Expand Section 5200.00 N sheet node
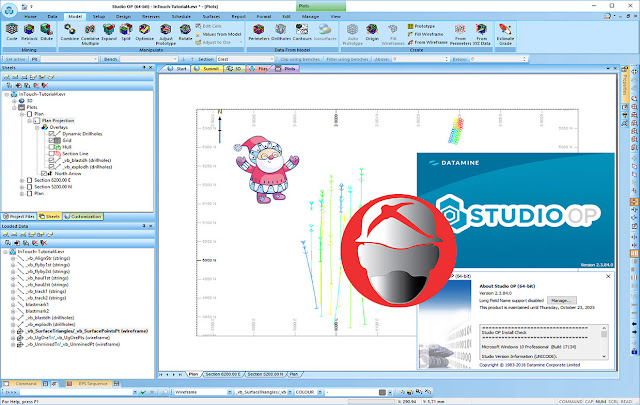Image resolution: width=640 pixels, height=405 pixels. [x=22, y=187]
